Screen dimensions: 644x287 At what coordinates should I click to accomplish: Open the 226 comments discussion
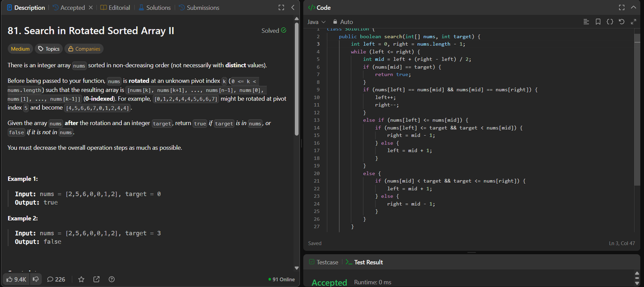(56, 279)
